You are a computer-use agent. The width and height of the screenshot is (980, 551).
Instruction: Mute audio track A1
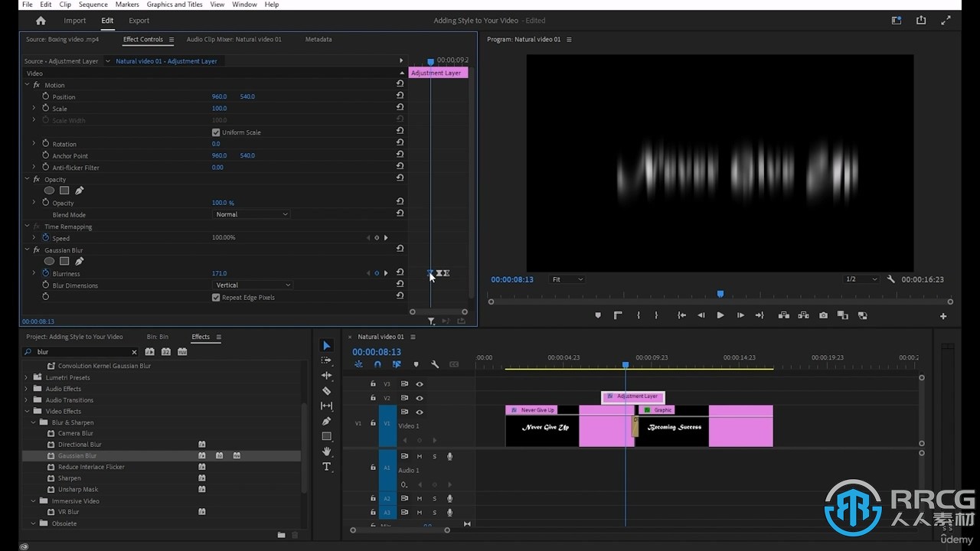point(419,457)
